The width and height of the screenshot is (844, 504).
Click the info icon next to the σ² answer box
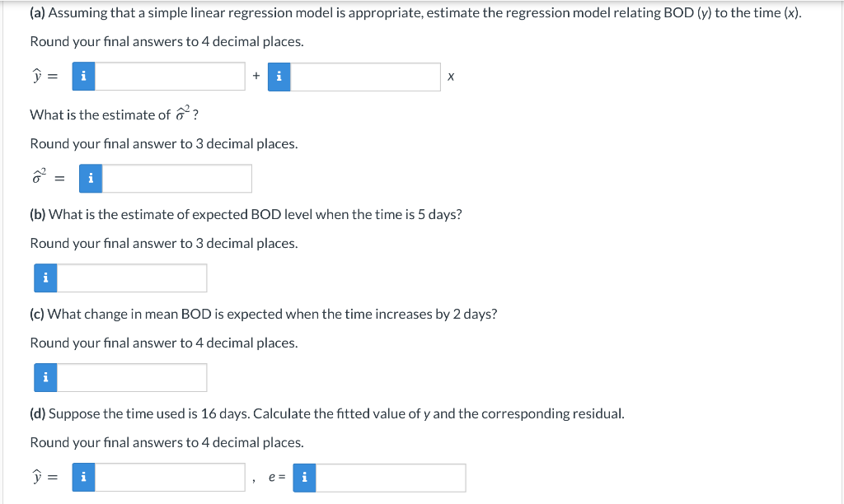(90, 178)
